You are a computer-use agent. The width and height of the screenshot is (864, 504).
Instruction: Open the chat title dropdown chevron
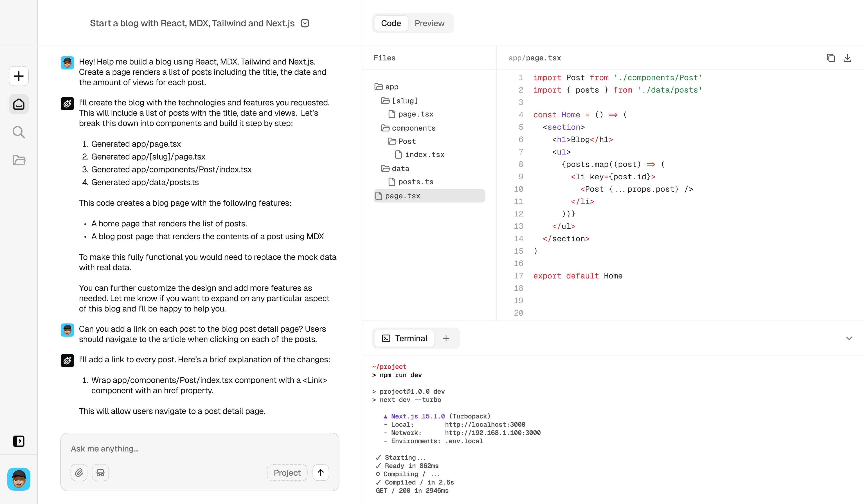pyautogui.click(x=304, y=23)
